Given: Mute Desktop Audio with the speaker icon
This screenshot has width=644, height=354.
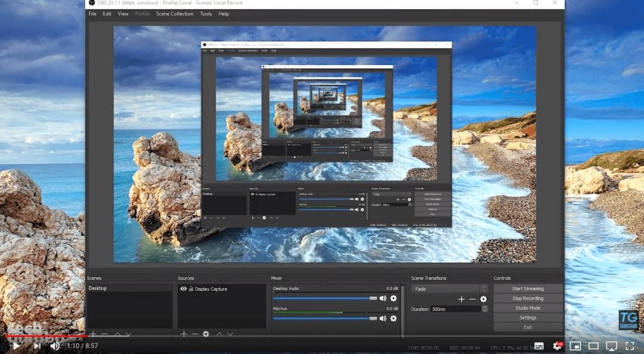Looking at the screenshot, I should tap(383, 299).
